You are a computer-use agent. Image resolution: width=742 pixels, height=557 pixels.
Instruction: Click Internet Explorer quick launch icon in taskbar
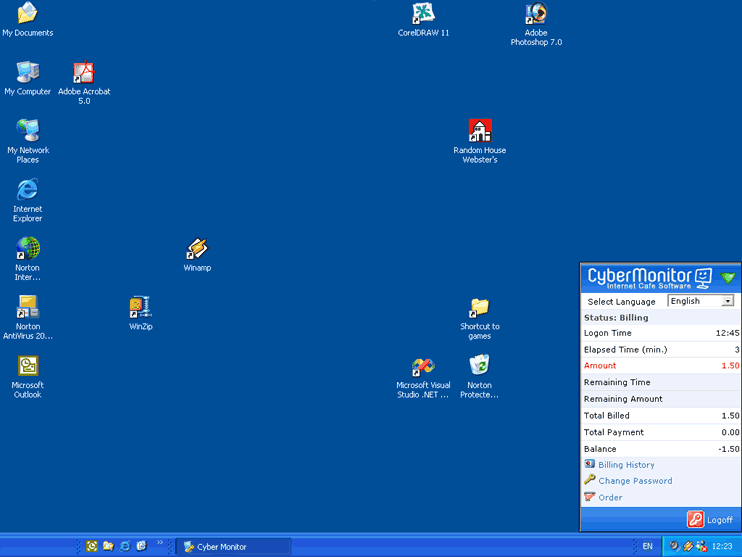[x=125, y=546]
